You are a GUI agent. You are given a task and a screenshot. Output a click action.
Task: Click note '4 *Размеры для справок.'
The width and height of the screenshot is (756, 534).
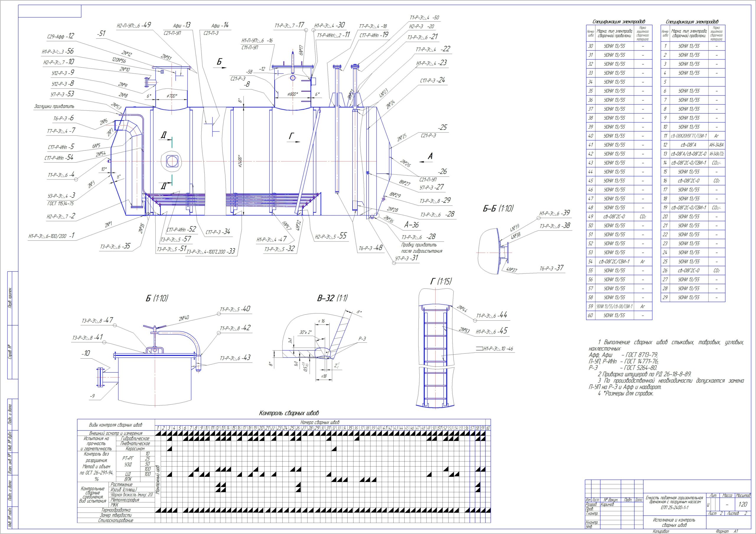[625, 393]
